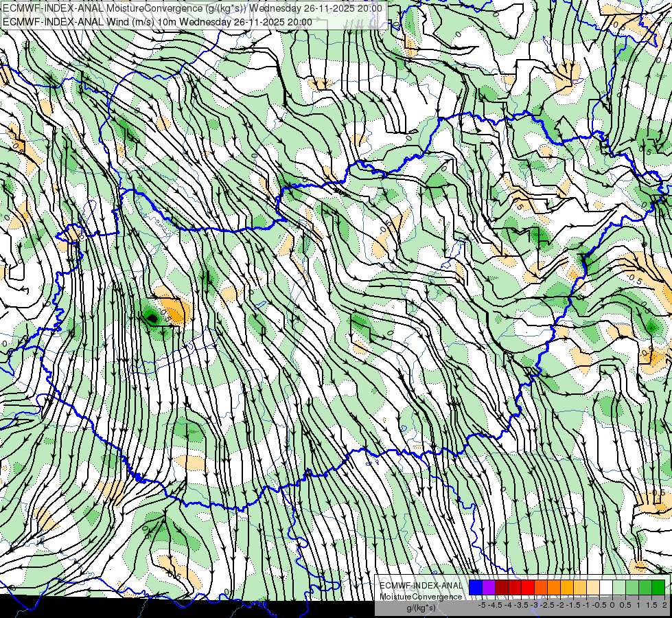Click the -5 tick label on the legend scale
This screenshot has width=672, height=618.
(x=482, y=605)
